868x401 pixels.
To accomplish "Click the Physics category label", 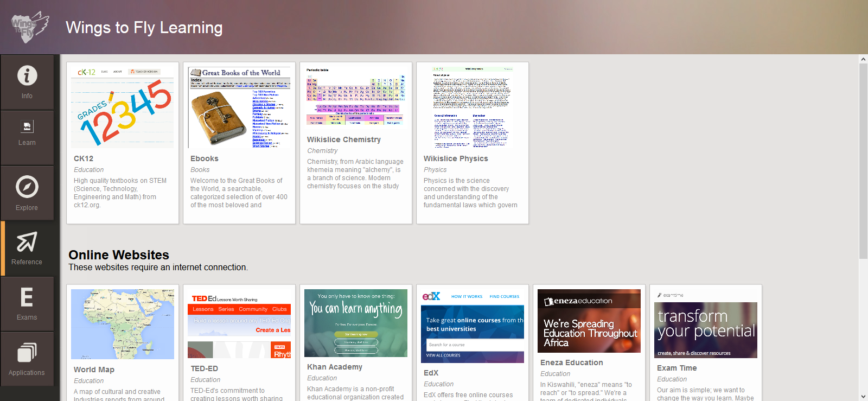I will pyautogui.click(x=435, y=170).
